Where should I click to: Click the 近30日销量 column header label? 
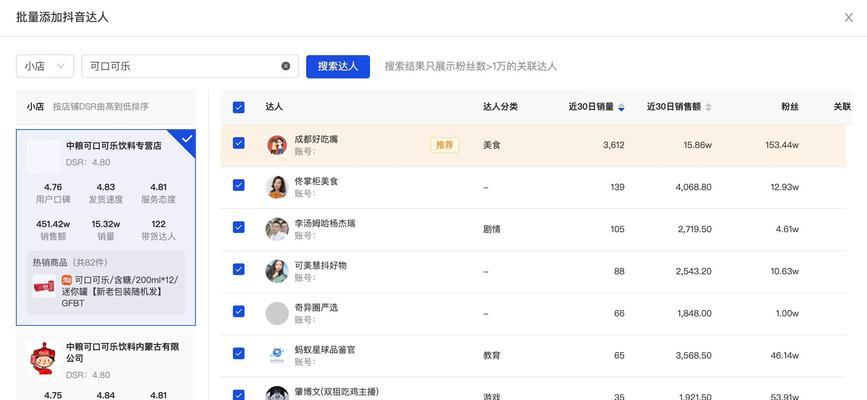pyautogui.click(x=591, y=107)
